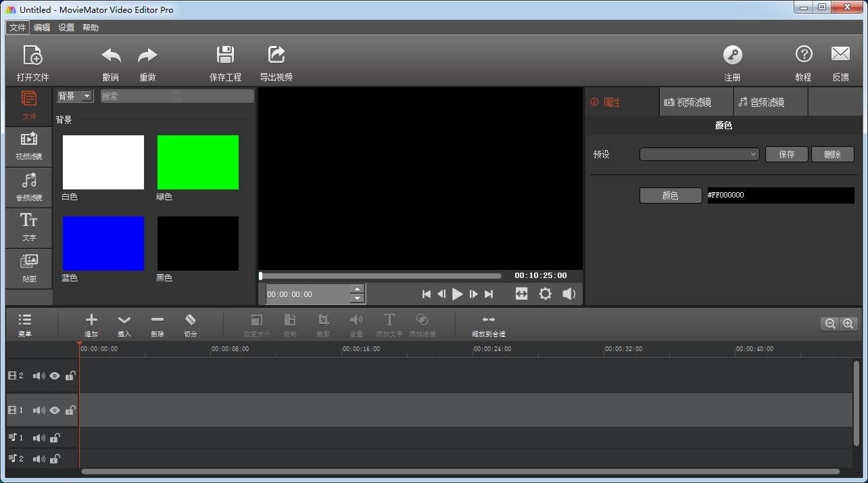868x483 pixels.
Task: Open the 编辑 menu
Action: click(x=42, y=28)
